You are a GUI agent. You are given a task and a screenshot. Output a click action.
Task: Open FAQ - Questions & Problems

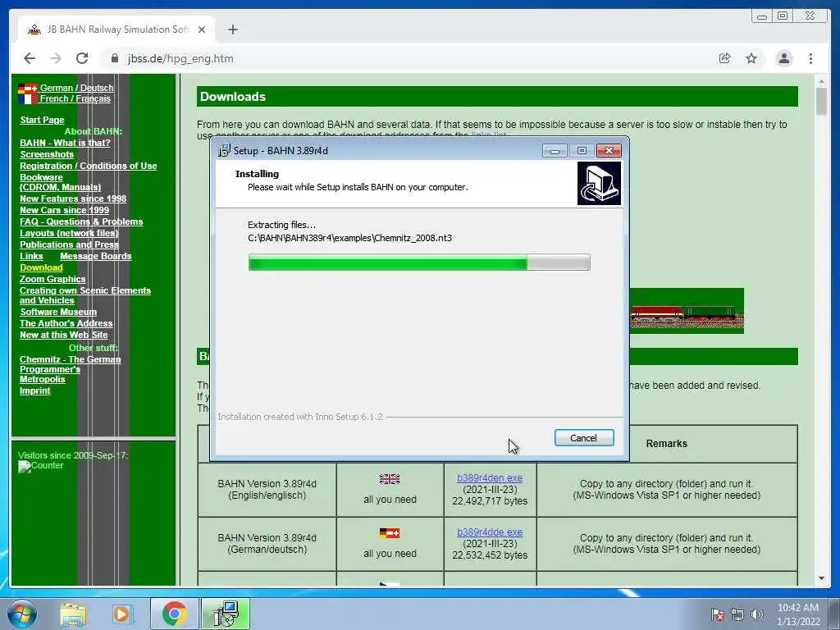[x=81, y=221]
